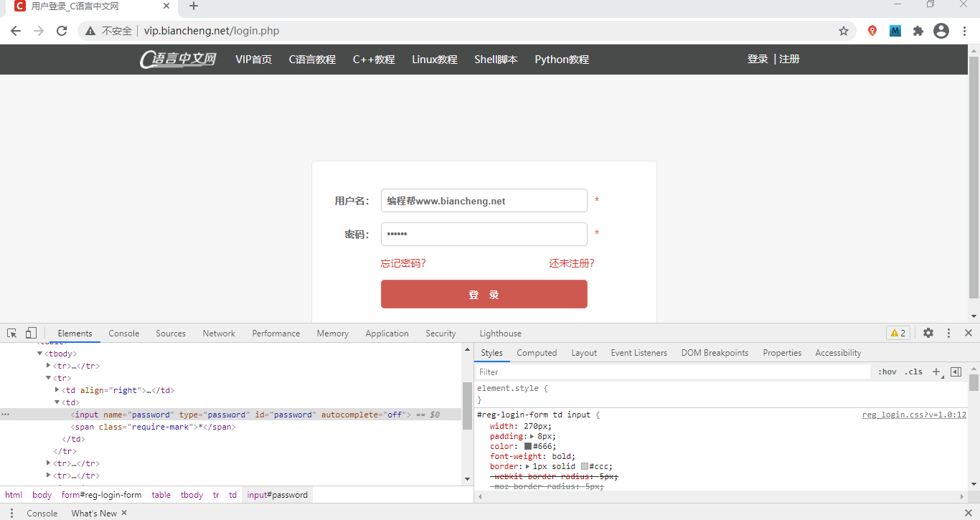Click the C语言中文网 site logo

tap(178, 59)
